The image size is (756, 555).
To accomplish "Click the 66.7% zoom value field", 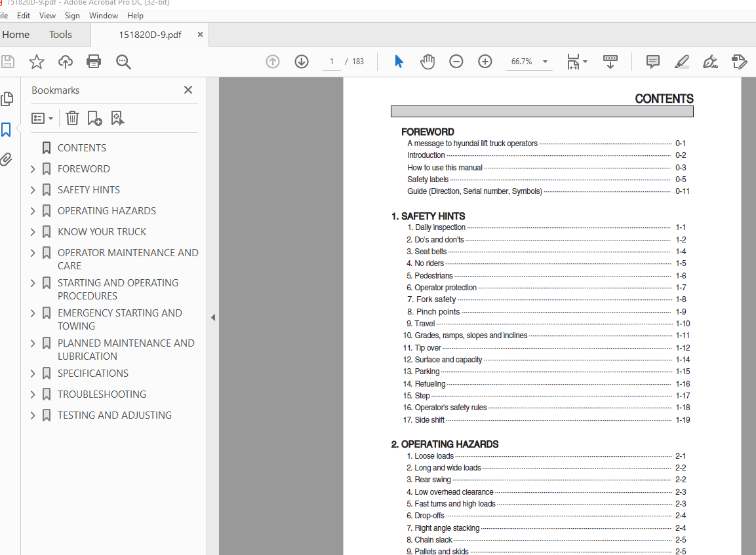I will 522,62.
